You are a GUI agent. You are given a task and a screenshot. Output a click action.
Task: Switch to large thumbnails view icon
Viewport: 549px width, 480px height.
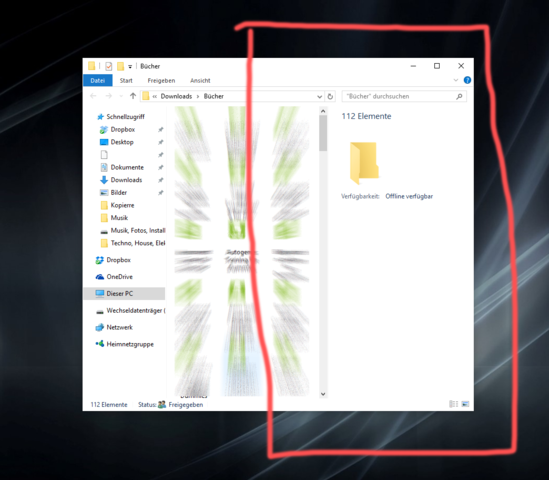pyautogui.click(x=465, y=404)
